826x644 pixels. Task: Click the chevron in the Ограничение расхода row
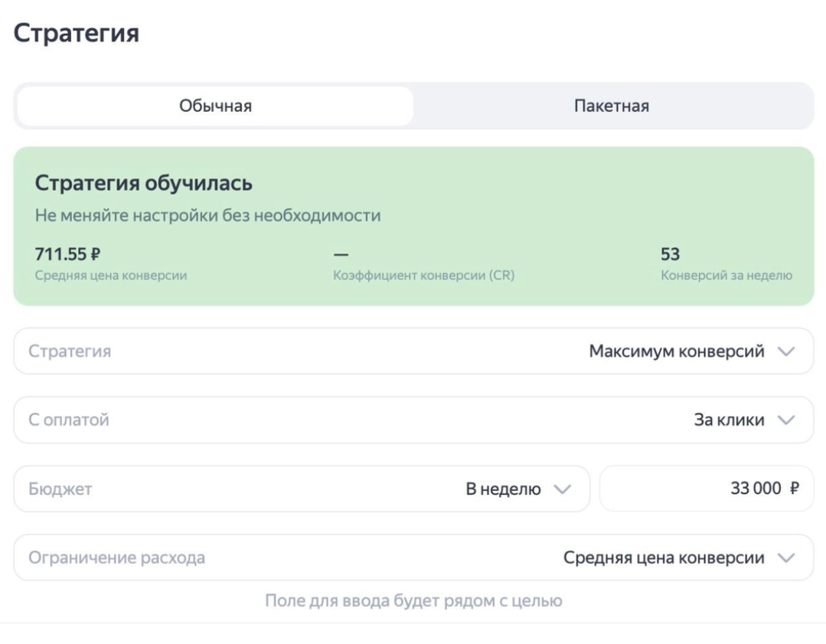coord(785,557)
